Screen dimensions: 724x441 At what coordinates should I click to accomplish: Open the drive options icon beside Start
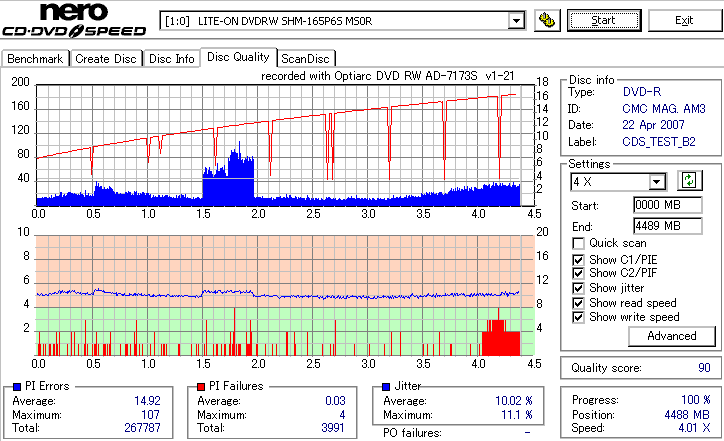(x=547, y=20)
